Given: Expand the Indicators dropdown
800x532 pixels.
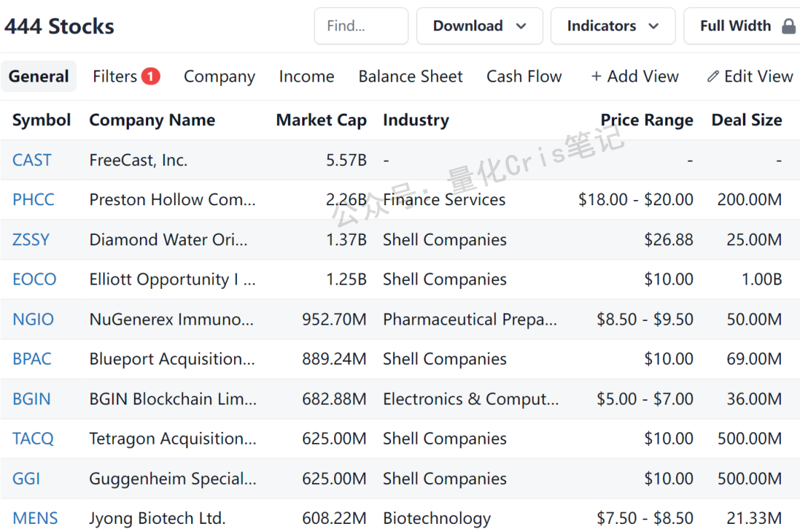Looking at the screenshot, I should click(x=613, y=26).
